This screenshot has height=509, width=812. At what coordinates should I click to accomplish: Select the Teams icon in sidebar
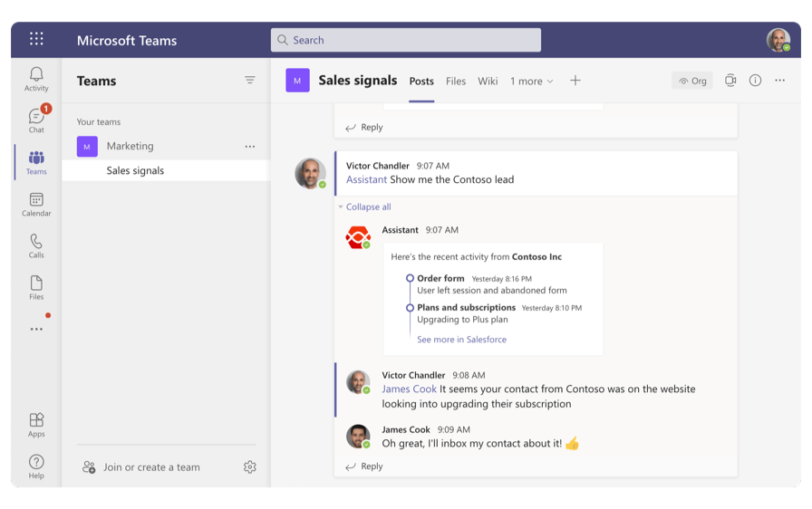pos(36,162)
